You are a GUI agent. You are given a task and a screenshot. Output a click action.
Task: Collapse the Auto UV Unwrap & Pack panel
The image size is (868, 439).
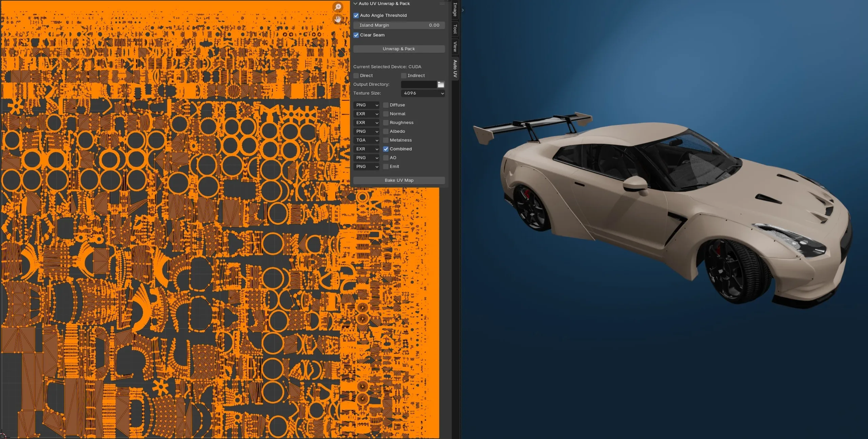pyautogui.click(x=355, y=3)
